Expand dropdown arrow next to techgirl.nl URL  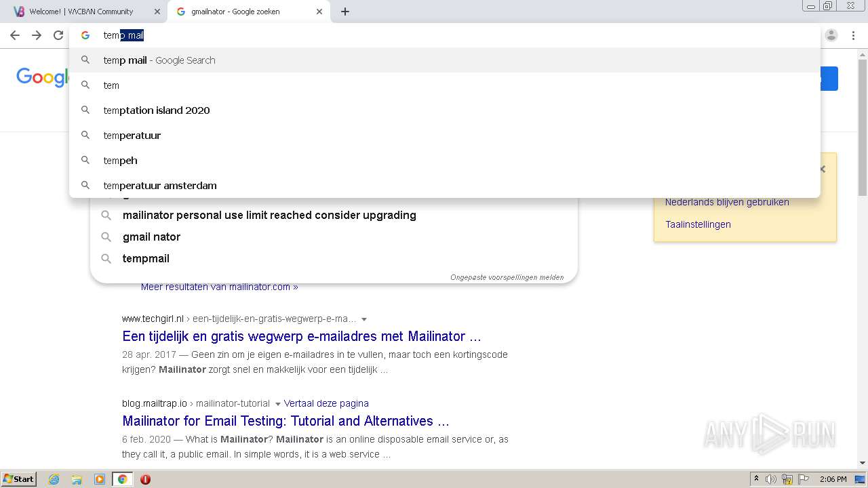pyautogui.click(x=364, y=319)
